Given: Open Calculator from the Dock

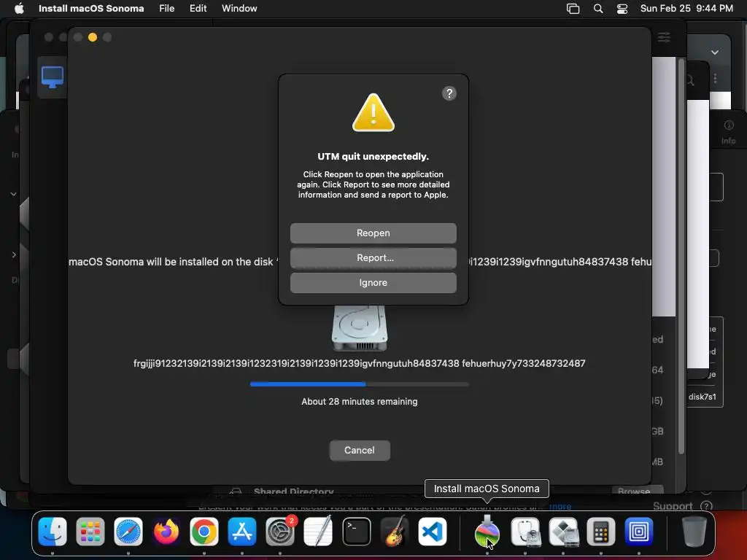Looking at the screenshot, I should coord(601,532).
